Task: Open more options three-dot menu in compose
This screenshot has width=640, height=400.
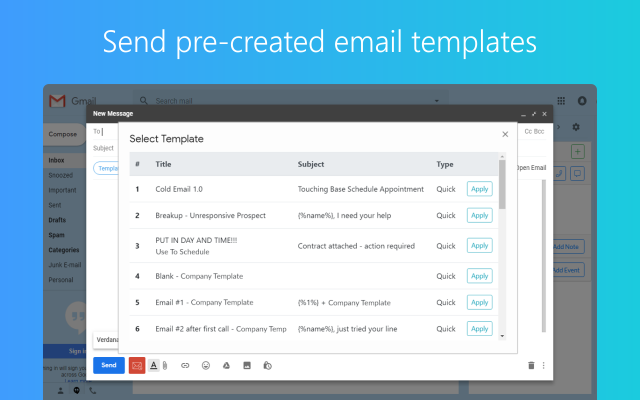Action: pyautogui.click(x=543, y=365)
